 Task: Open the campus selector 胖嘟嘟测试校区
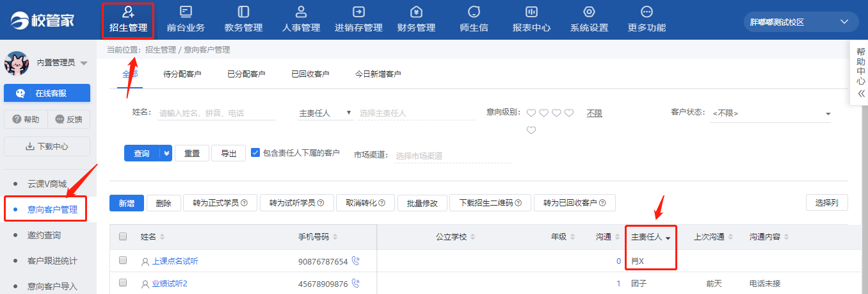801,22
